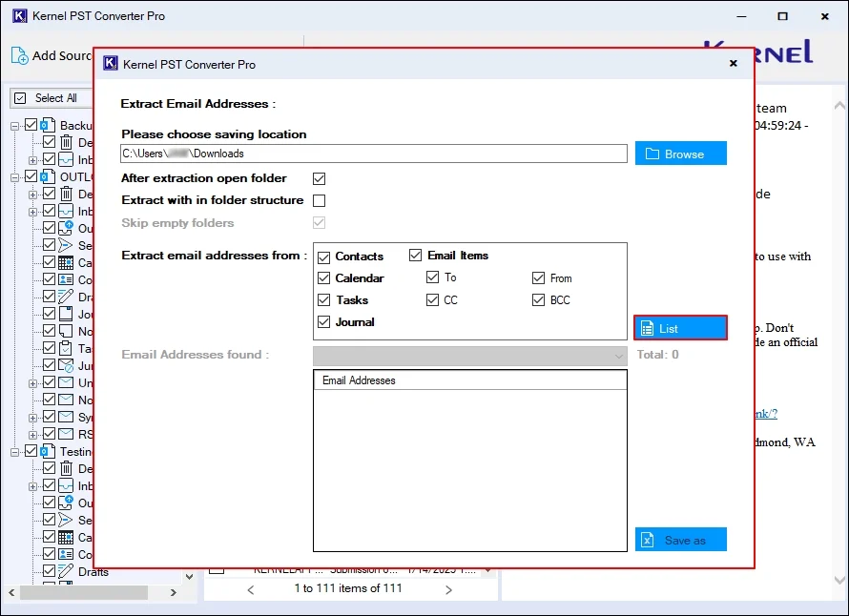Go to next page of items
The image size is (849, 616).
[x=448, y=589]
